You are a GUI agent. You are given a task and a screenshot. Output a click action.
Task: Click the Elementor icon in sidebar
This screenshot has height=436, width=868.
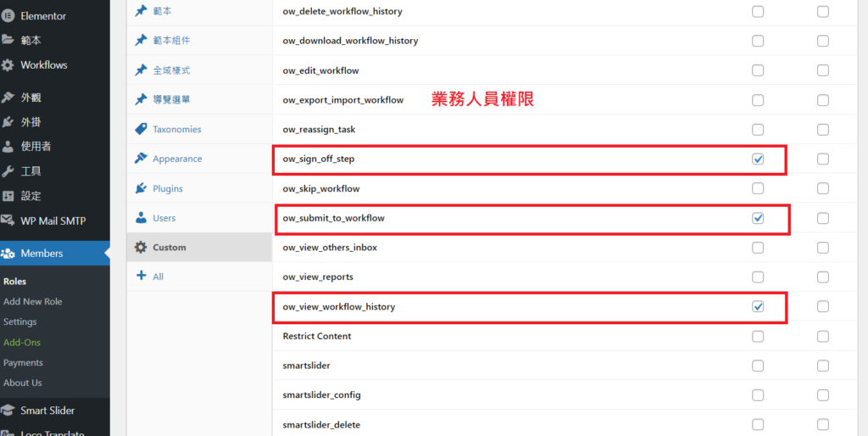(x=8, y=16)
